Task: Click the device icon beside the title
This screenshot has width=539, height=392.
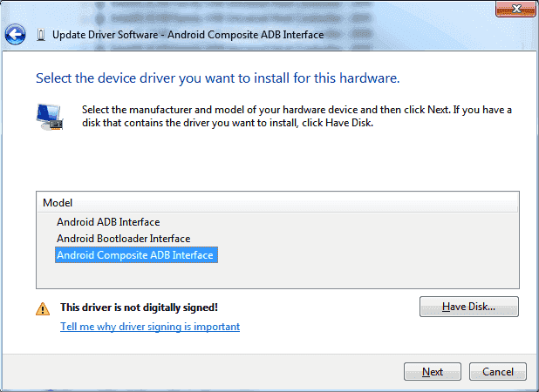Action: (41, 35)
